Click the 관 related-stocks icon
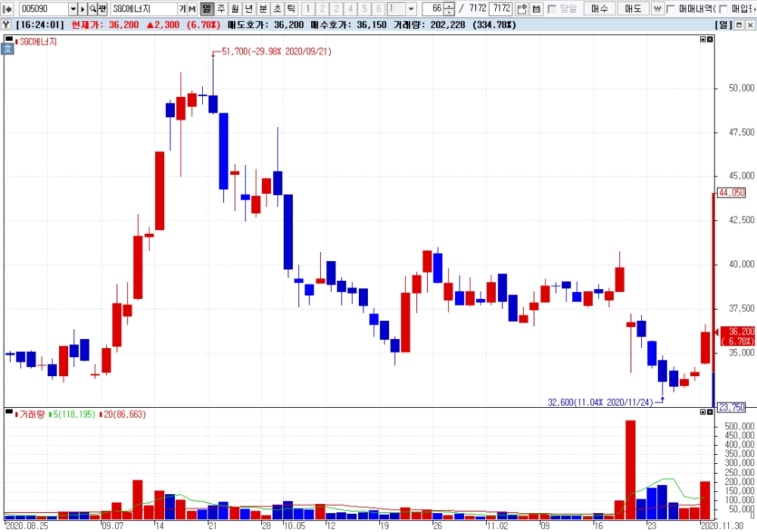 tap(102, 8)
